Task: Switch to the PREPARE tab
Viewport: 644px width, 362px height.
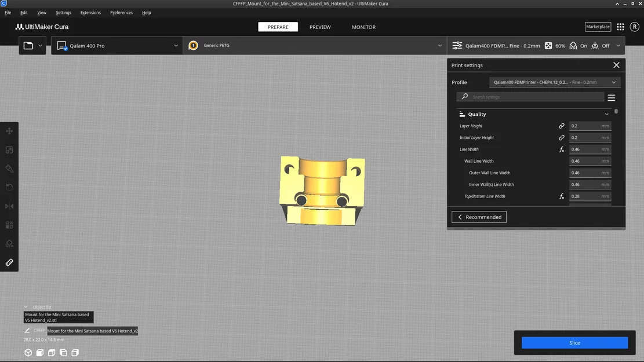Action: [278, 27]
